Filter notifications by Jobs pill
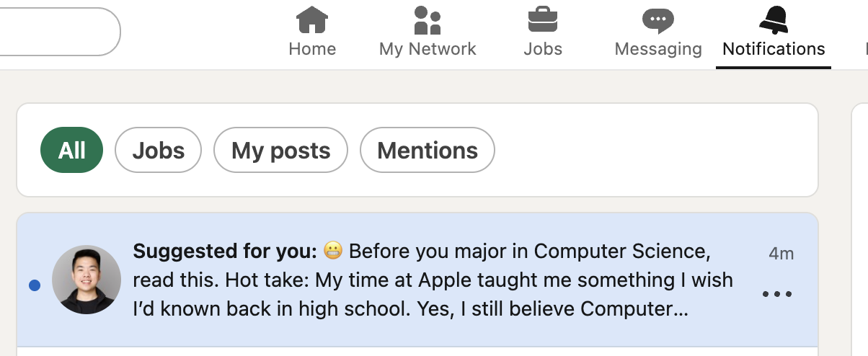The width and height of the screenshot is (868, 356). pos(159,151)
